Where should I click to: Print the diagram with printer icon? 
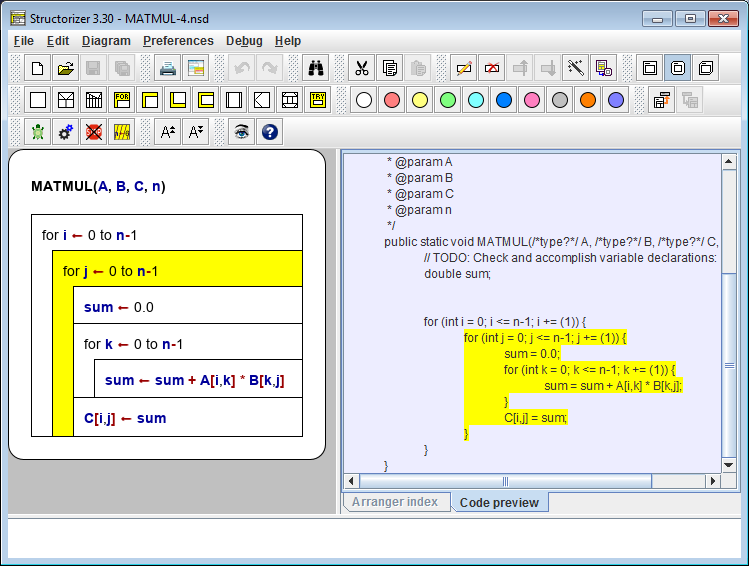click(x=168, y=68)
